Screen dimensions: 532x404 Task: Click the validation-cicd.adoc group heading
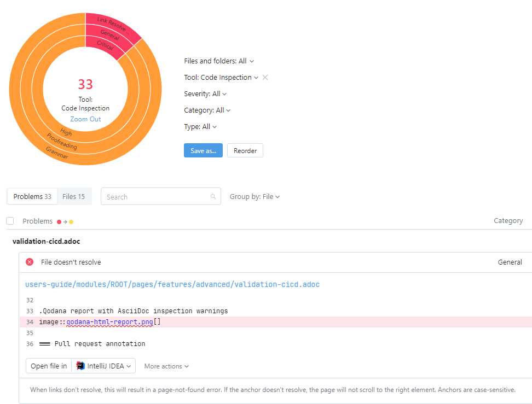click(46, 241)
